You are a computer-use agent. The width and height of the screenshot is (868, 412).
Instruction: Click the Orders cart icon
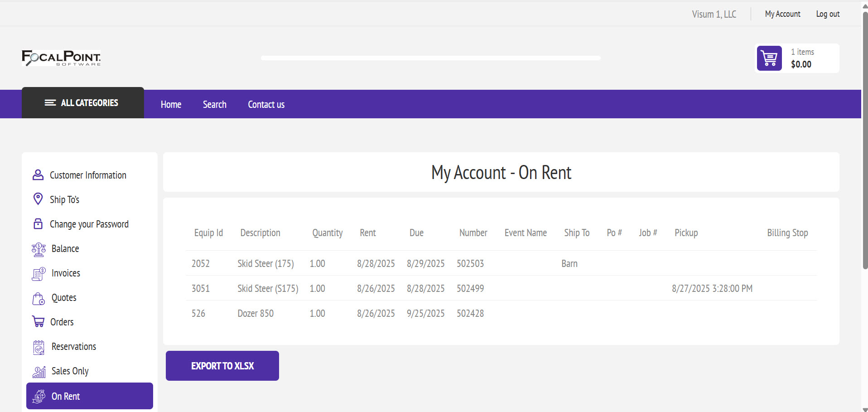pos(39,322)
